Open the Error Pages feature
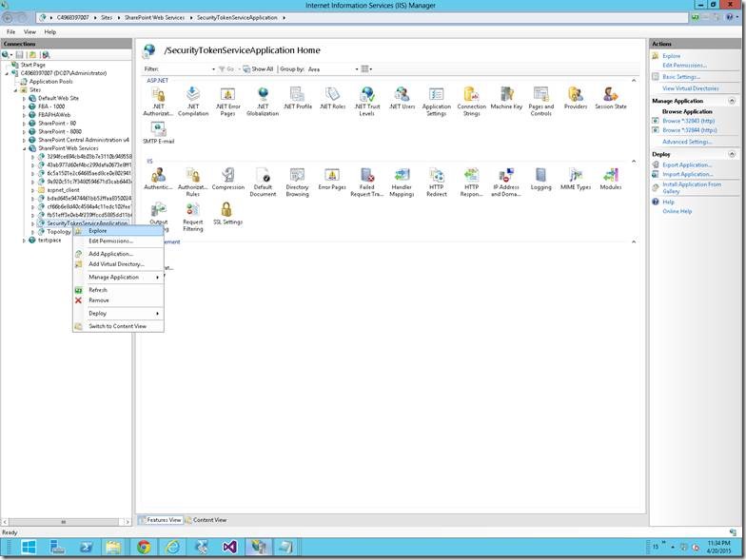 pos(332,179)
